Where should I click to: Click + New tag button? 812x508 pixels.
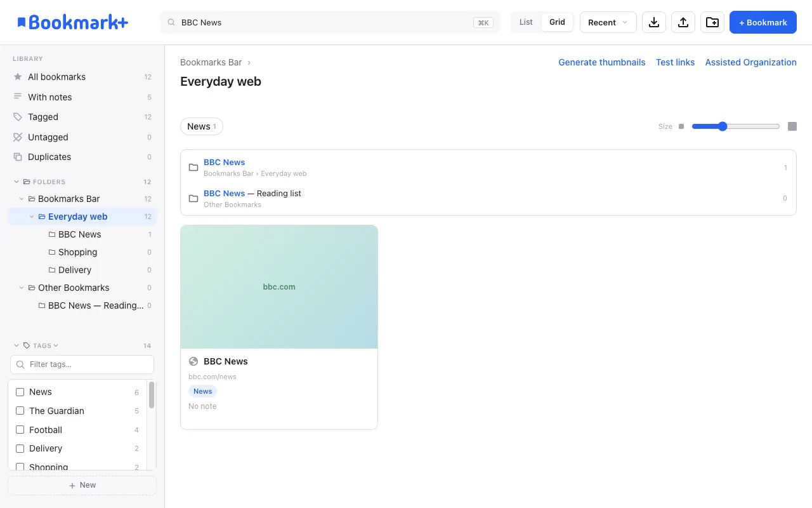click(x=82, y=485)
